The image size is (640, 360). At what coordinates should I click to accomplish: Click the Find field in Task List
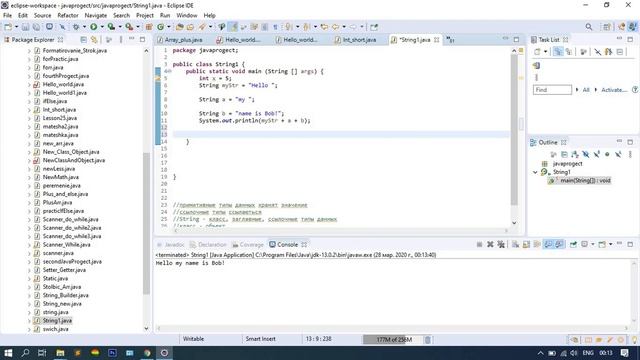pos(552,90)
